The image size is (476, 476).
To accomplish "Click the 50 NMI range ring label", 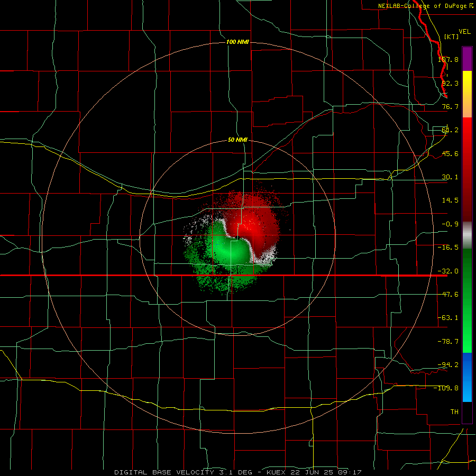I will [237, 140].
